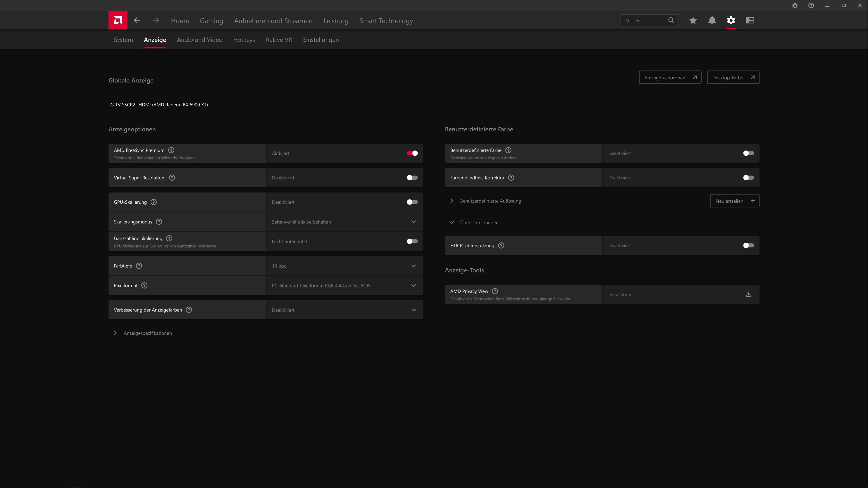
Task: Disable AMD FreeSync Premium toggle
Action: [412, 153]
